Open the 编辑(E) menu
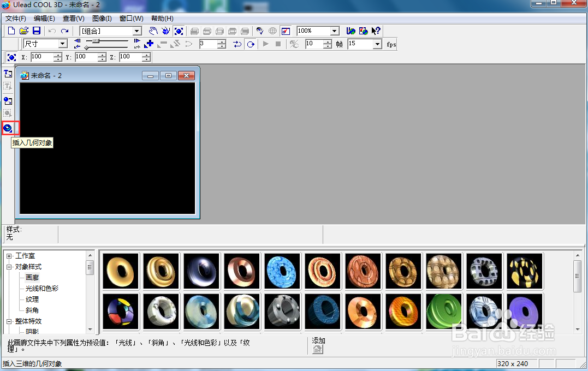 pos(44,19)
